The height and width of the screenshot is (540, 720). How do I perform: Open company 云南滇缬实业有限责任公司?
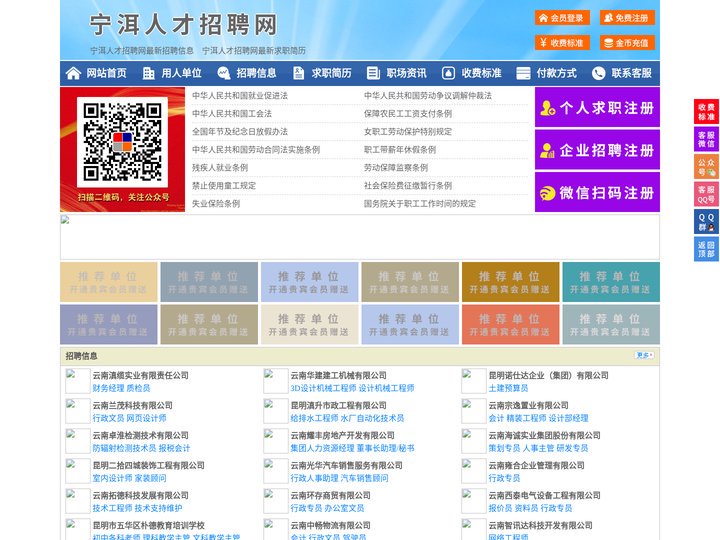141,375
